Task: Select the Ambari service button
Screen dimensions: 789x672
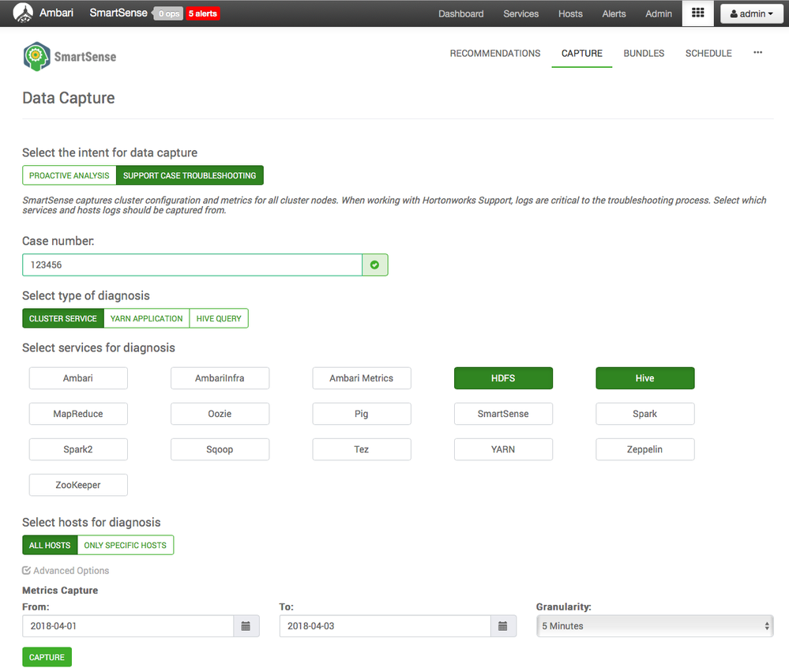Action: coord(78,378)
